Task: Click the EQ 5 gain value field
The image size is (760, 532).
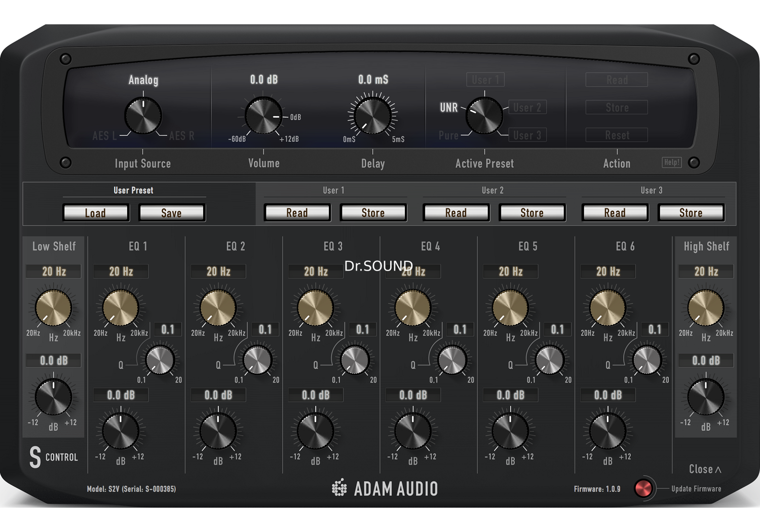Action: click(x=511, y=395)
